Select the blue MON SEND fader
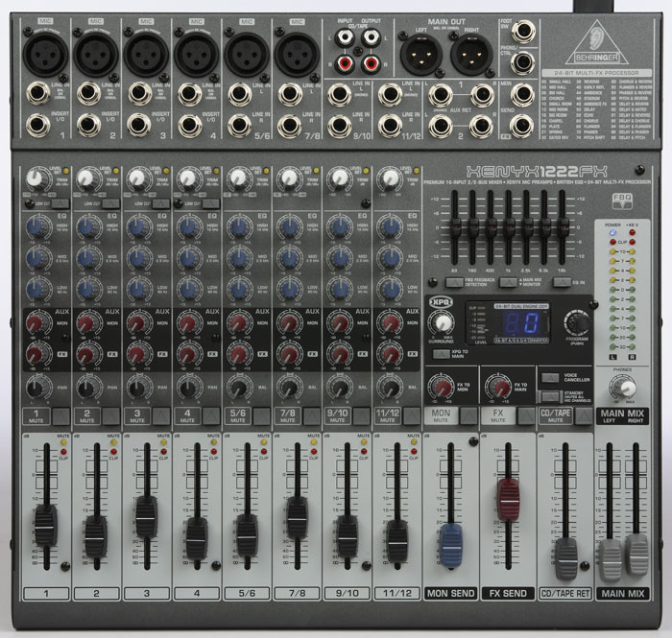672x638 pixels. point(451,546)
